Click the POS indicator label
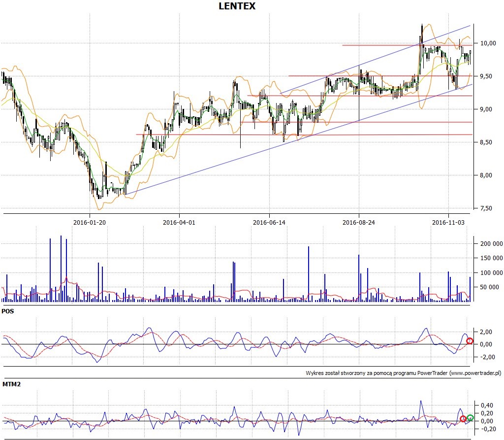This screenshot has width=504, height=440. (8, 311)
